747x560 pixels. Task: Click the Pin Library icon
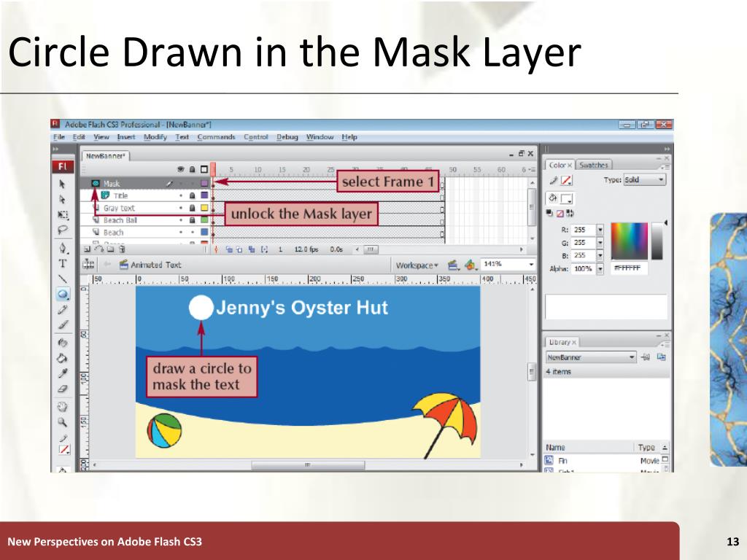click(646, 357)
